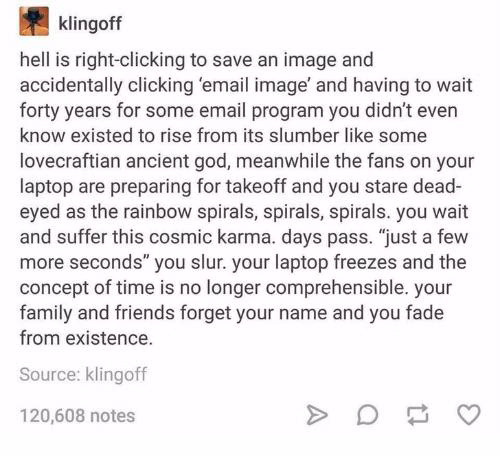This screenshot has height=456, width=500.
Task: Open klingoff's avatar picture
Action: [34, 21]
